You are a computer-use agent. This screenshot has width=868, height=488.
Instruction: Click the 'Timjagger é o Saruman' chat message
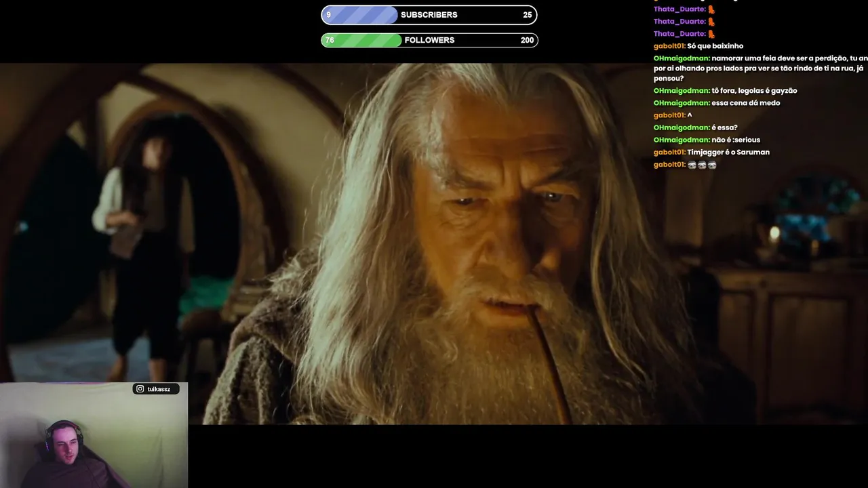click(x=728, y=152)
